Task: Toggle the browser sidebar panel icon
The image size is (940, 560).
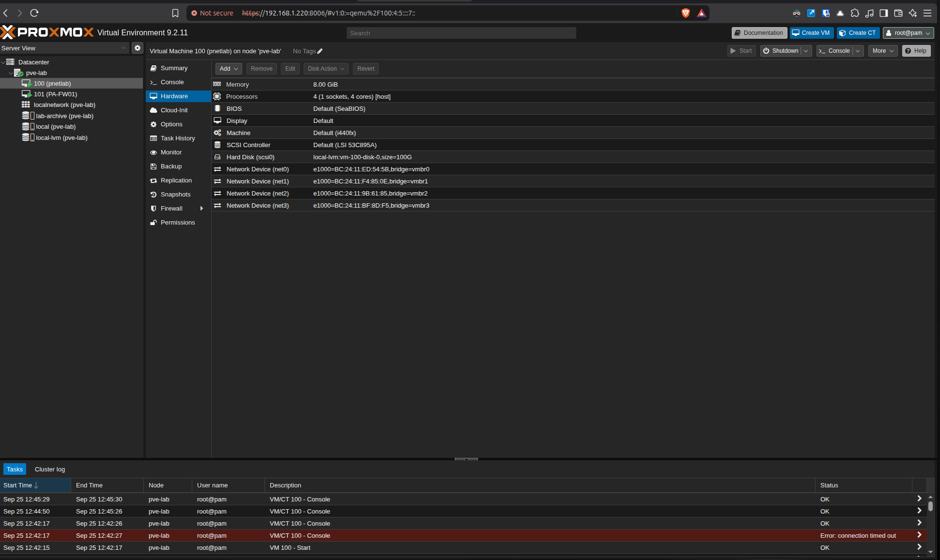Action: (884, 13)
